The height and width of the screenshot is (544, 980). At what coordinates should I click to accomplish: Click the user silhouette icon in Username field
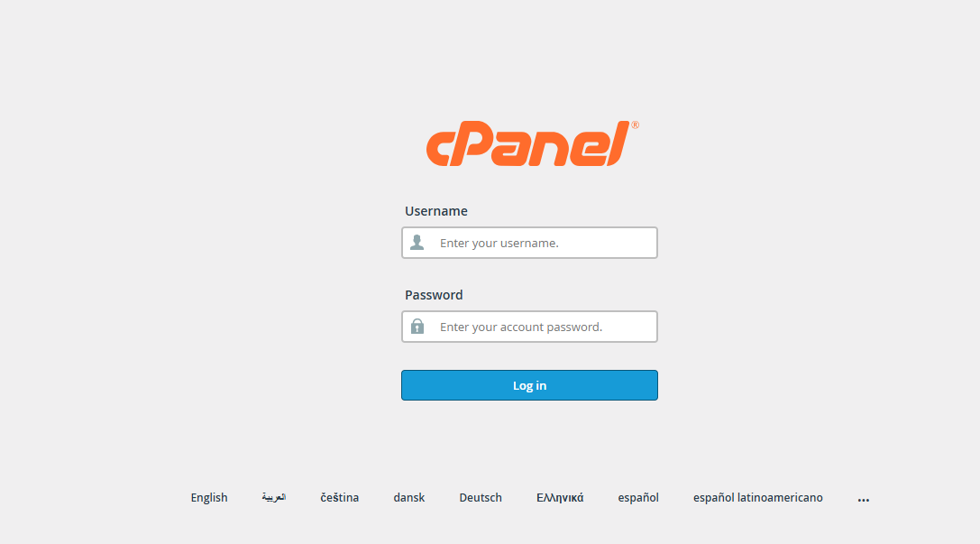click(417, 243)
